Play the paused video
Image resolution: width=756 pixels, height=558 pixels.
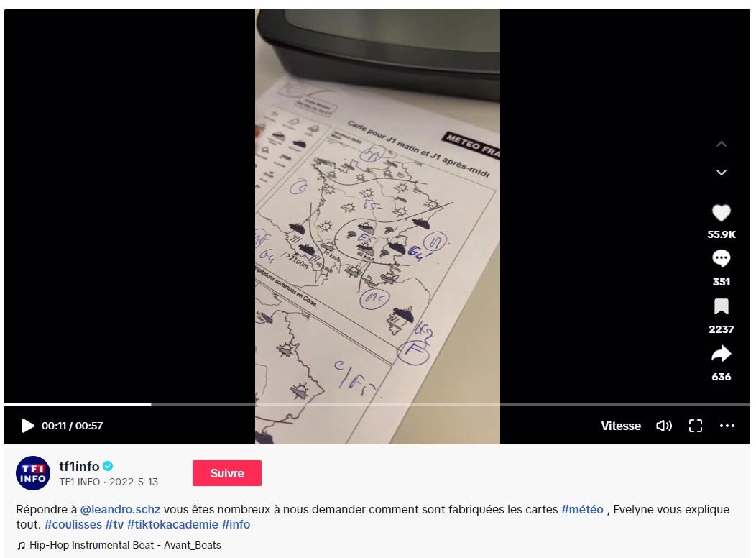coord(28,426)
